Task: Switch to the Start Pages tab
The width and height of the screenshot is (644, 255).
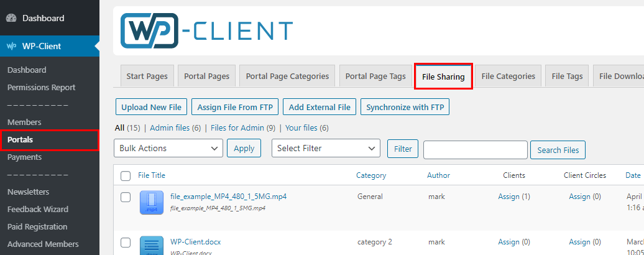Action: [147, 76]
